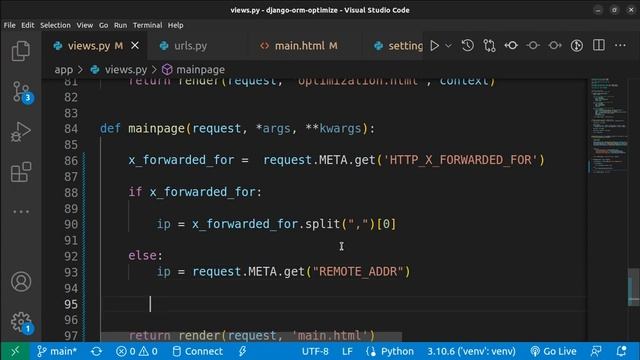Select interpreter 3.10.6 venv
This screenshot has width=640, height=360.
471,351
